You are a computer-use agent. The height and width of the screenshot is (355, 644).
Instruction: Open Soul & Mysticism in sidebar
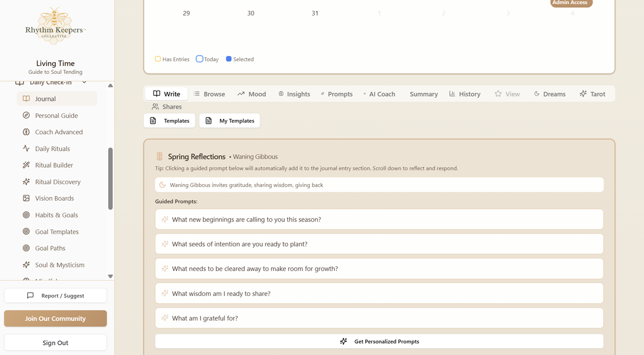pos(59,265)
